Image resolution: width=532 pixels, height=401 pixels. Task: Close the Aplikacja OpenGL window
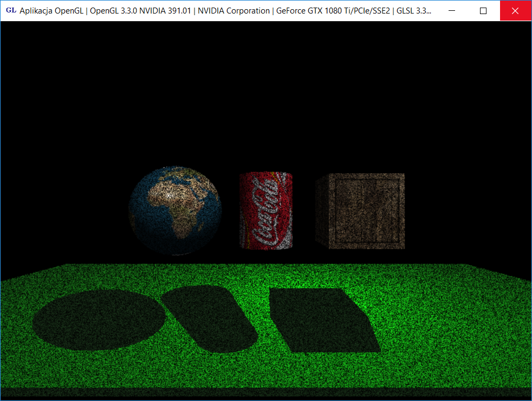pyautogui.click(x=515, y=10)
